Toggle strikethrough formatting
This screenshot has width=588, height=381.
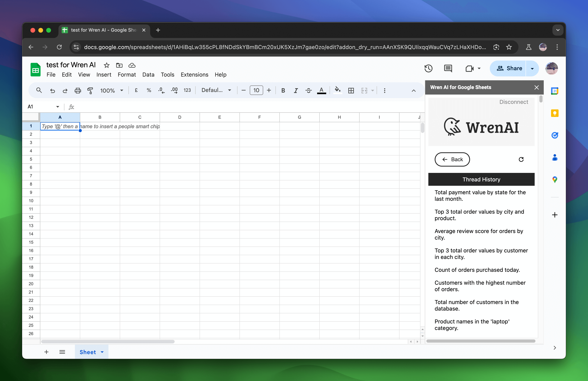click(308, 91)
